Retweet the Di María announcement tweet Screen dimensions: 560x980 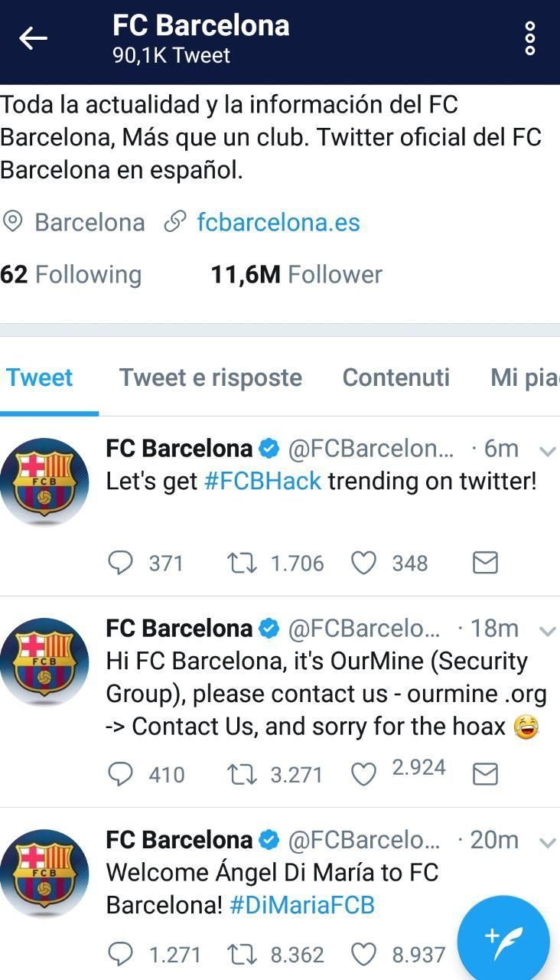pyautogui.click(x=243, y=955)
